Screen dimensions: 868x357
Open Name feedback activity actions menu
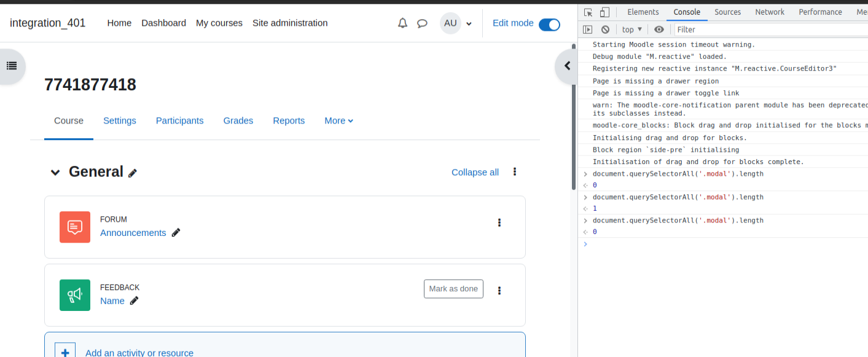[499, 291]
